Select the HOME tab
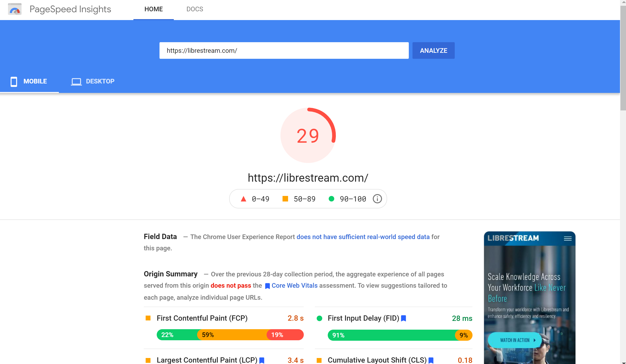Image resolution: width=626 pixels, height=364 pixels. (x=153, y=9)
